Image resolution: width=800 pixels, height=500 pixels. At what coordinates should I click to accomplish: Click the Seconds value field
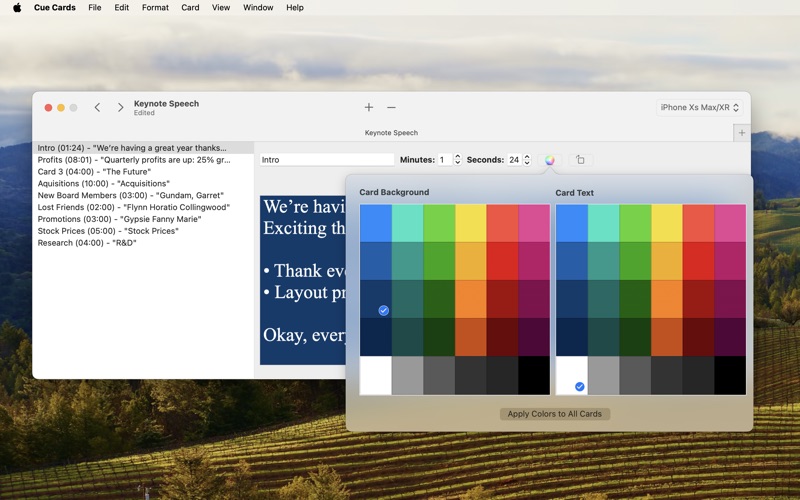[x=514, y=160]
